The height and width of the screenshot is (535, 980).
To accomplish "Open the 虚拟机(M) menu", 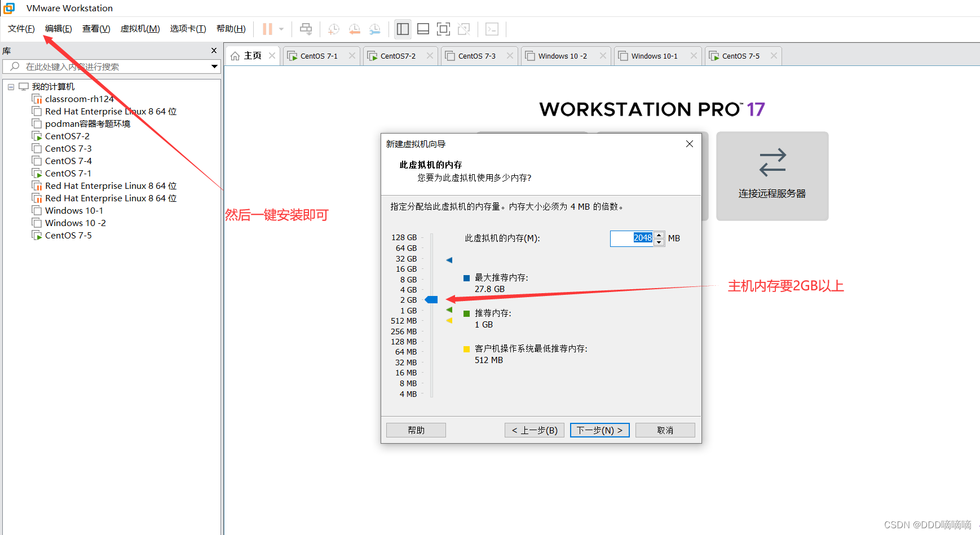I will pyautogui.click(x=140, y=29).
